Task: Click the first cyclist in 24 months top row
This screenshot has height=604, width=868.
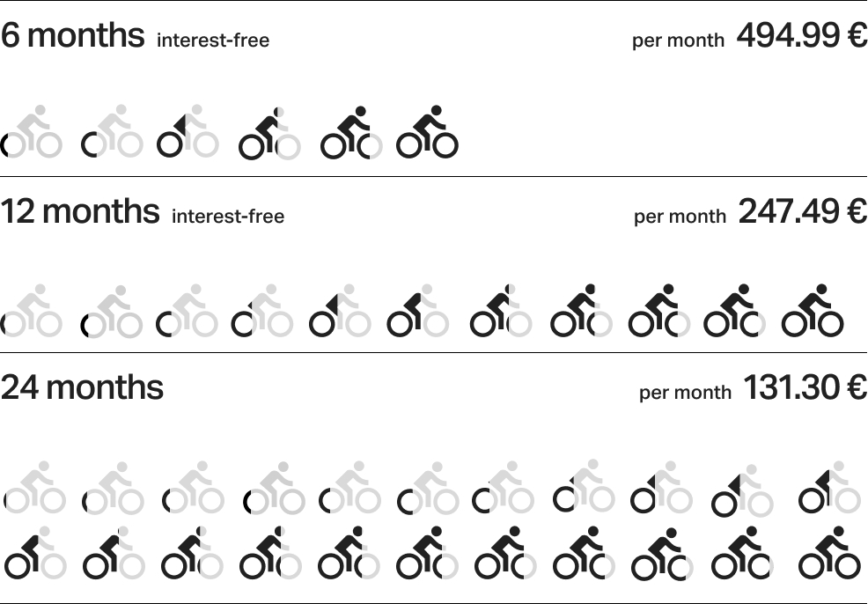Action: point(34,489)
